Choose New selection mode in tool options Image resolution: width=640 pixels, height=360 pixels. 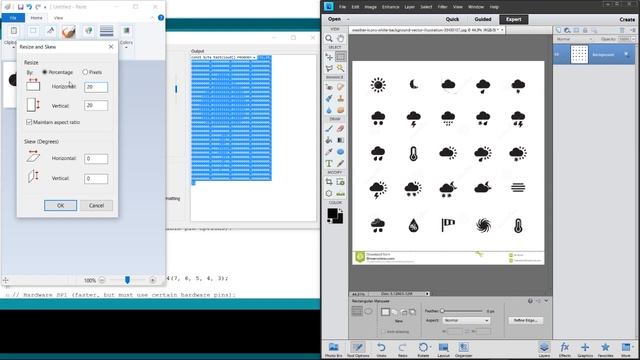(385, 312)
